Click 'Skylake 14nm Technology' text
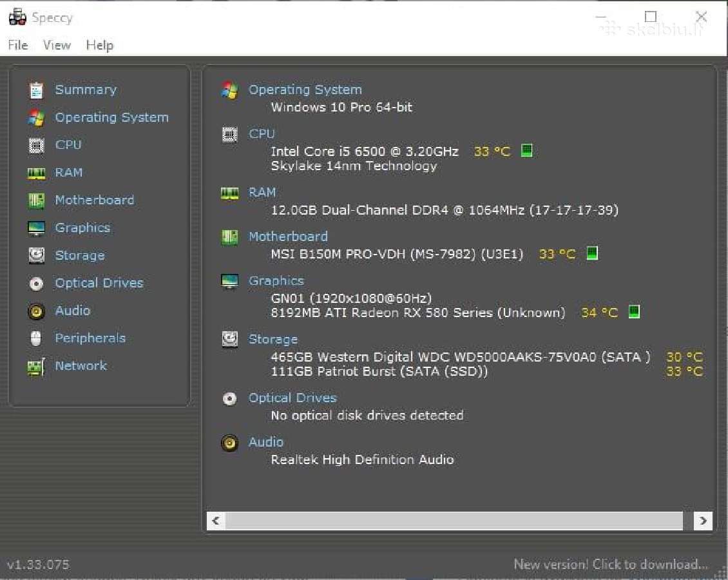Image resolution: width=728 pixels, height=580 pixels. click(x=354, y=166)
